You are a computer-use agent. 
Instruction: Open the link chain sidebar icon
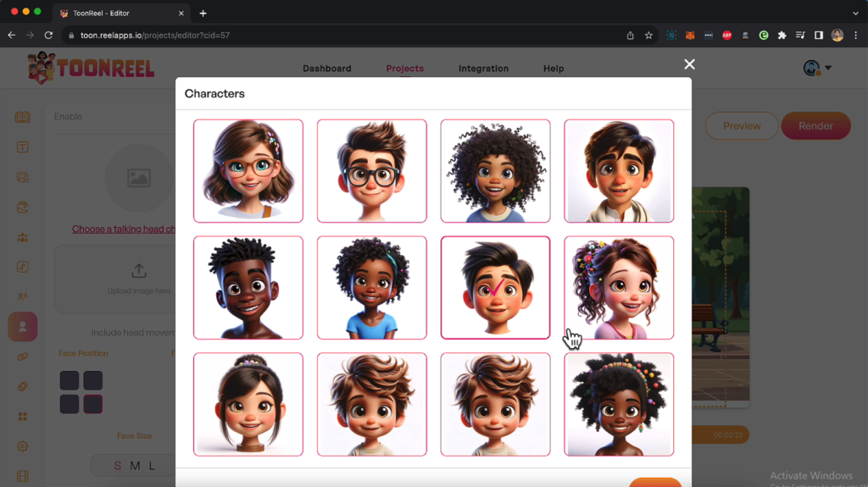coord(23,357)
